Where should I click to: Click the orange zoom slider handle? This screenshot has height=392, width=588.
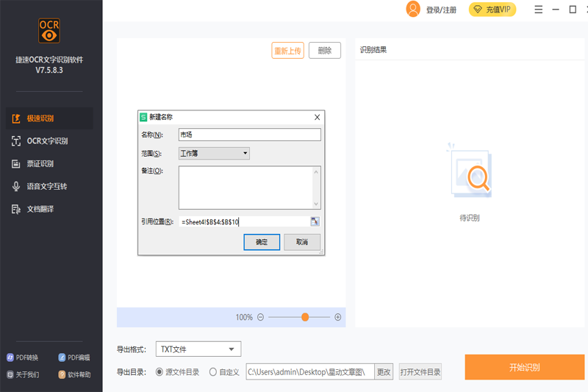[304, 317]
